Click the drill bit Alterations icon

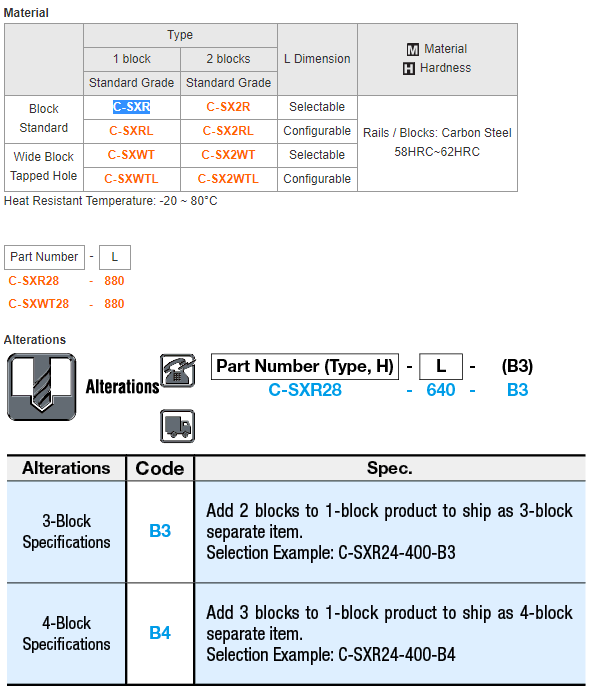41,387
